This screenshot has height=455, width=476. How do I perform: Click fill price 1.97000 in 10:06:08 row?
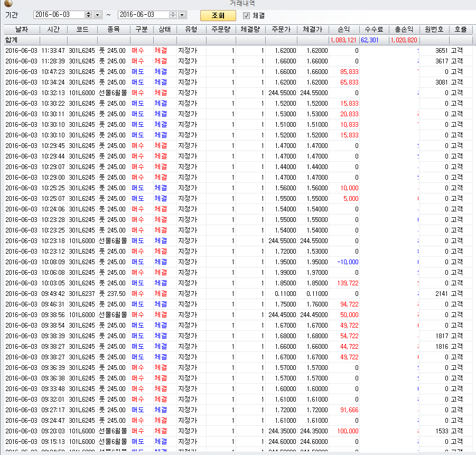[x=317, y=273]
